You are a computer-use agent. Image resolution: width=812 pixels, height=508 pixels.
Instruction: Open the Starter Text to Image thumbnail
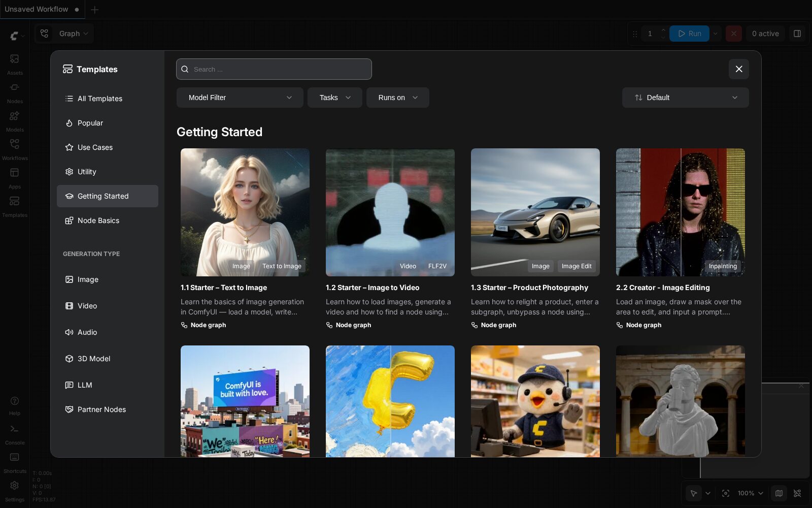point(245,212)
